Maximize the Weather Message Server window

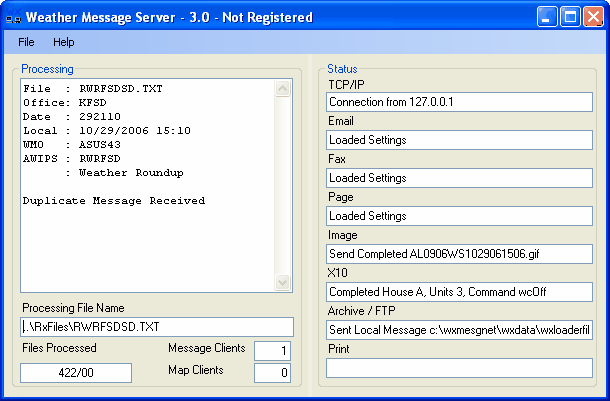[570, 17]
